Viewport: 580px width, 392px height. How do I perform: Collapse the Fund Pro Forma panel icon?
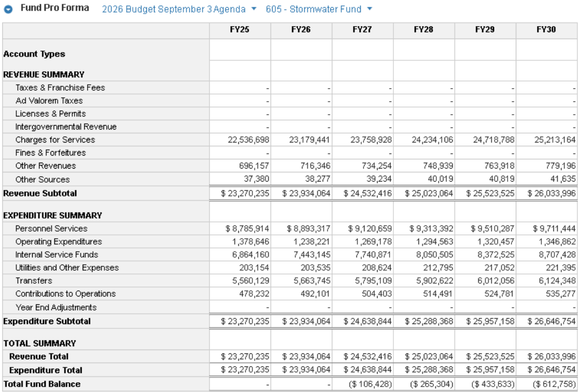(x=8, y=10)
